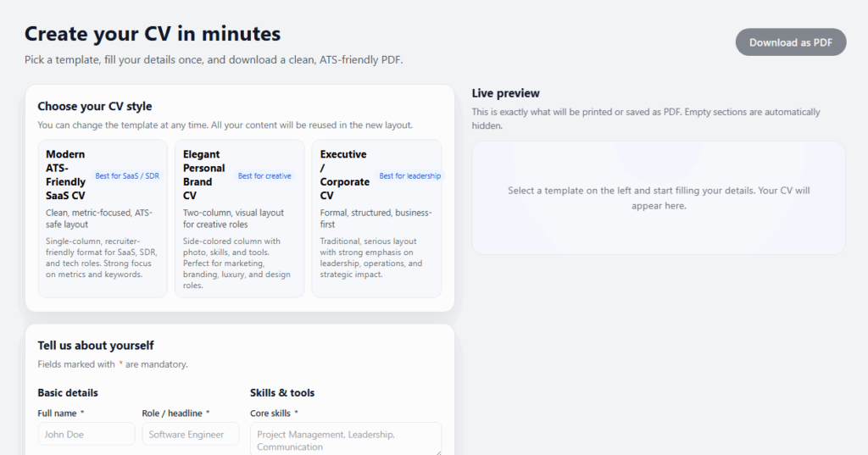Screen dimensions: 868x455
Task: Click the "Best for creative" badge
Action: (x=264, y=176)
